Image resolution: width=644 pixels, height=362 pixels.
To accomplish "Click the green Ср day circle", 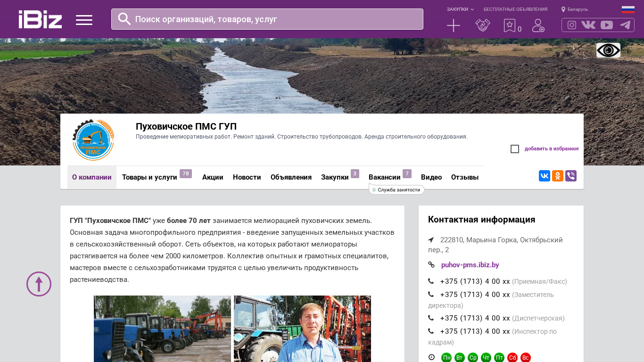I will click(x=473, y=358).
